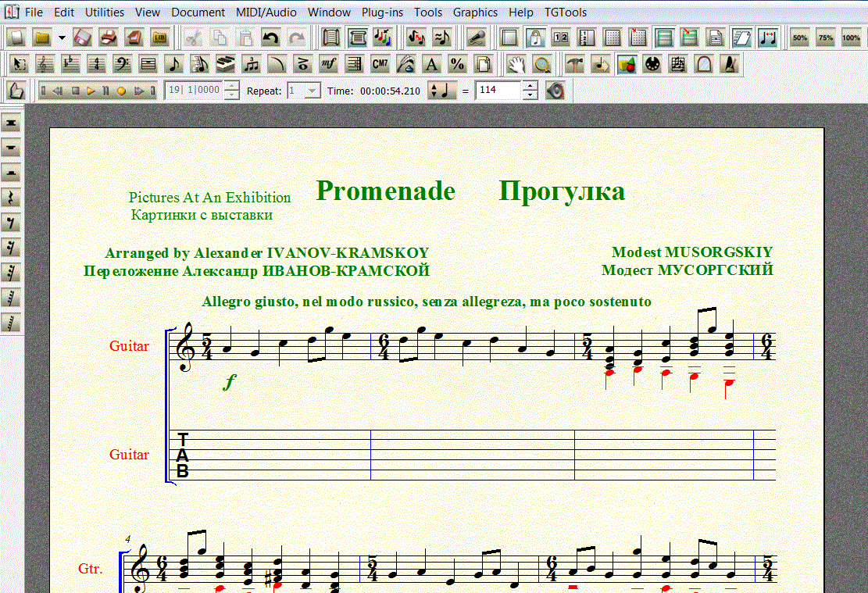This screenshot has width=868, height=593.
Task: Click the microphone audio icon
Action: 476,38
